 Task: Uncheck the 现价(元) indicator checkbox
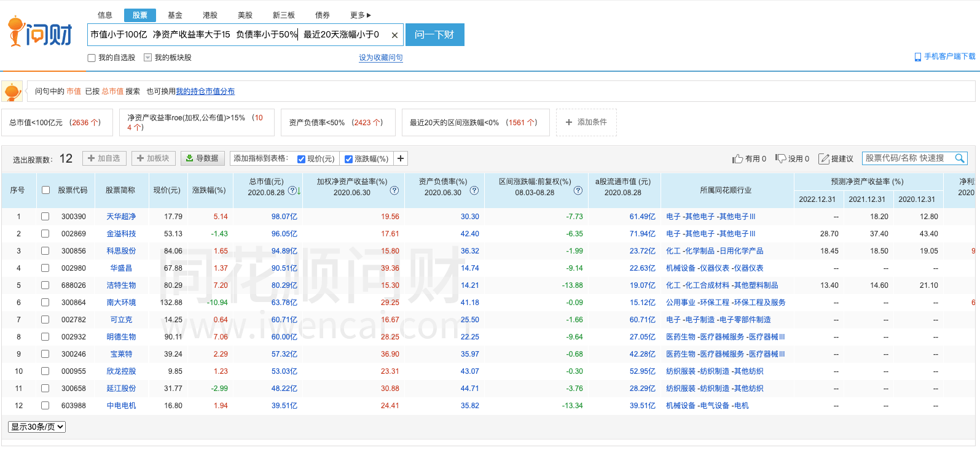tap(301, 159)
